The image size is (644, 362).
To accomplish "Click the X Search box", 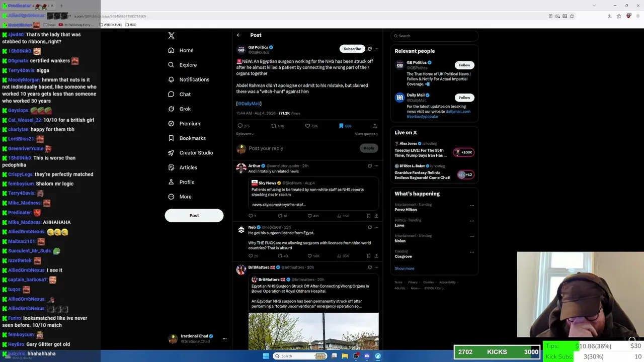I will [434, 36].
